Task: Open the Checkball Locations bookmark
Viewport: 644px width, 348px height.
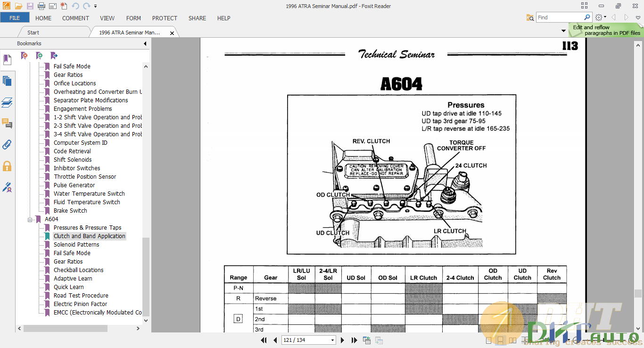Action: pos(78,270)
